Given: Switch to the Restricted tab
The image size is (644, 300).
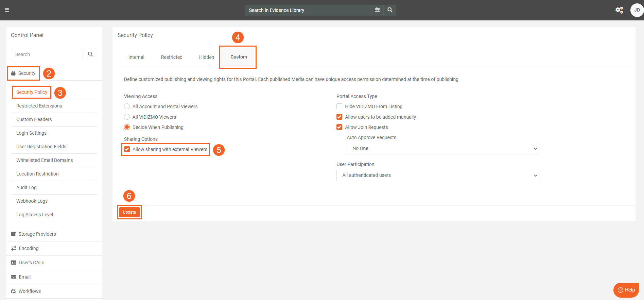Looking at the screenshot, I should coord(172,57).
